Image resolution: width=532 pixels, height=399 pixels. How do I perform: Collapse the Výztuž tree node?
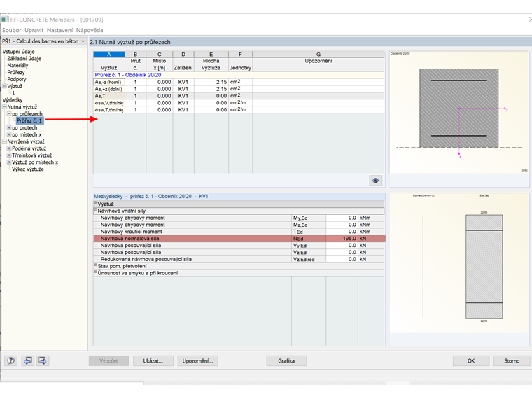pyautogui.click(x=4, y=86)
